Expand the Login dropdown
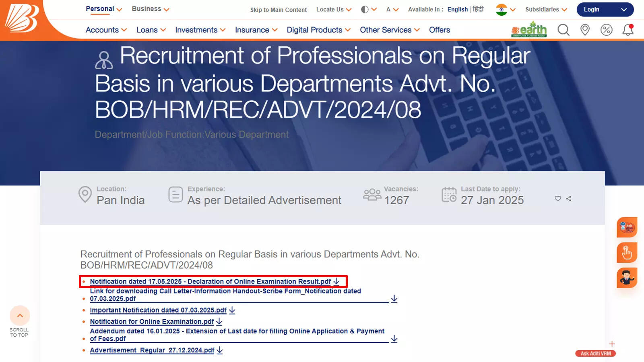644x362 pixels. 605,9
